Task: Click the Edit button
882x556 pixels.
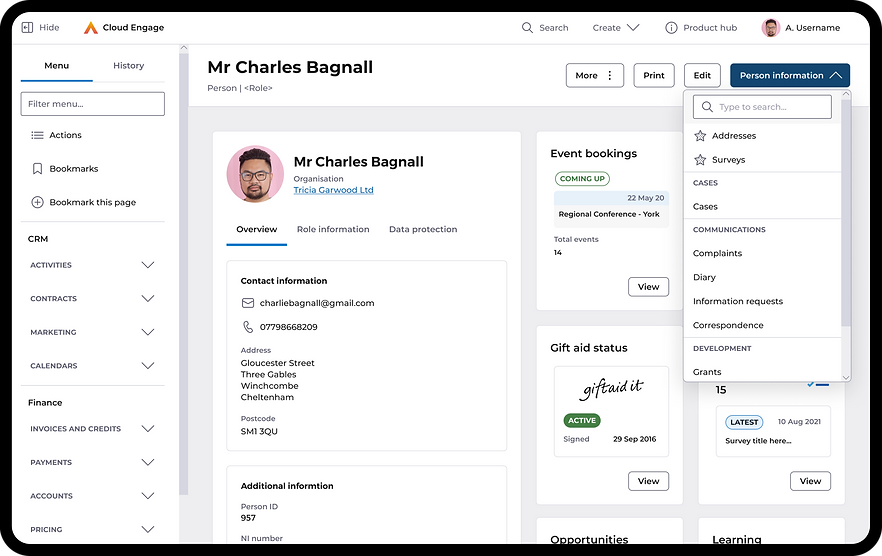Action: coord(702,75)
